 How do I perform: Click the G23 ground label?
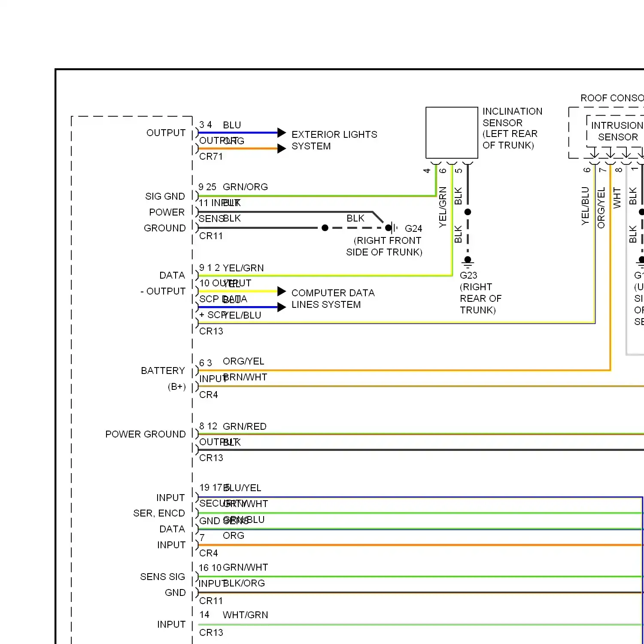[x=468, y=275]
